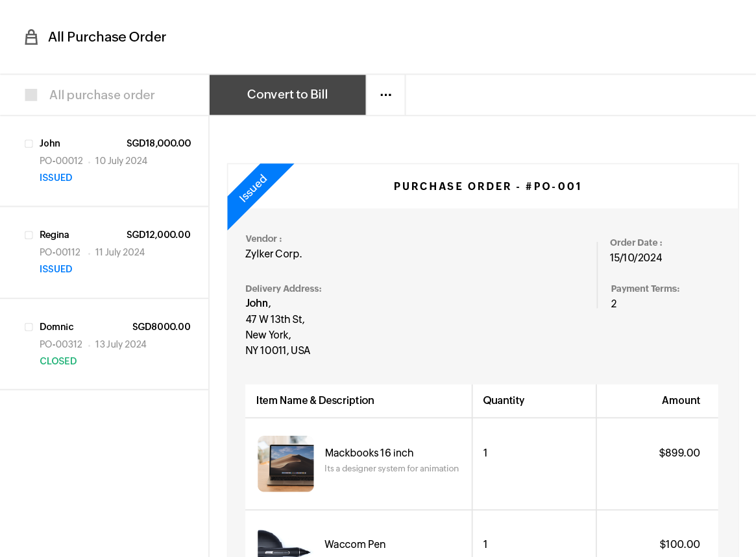This screenshot has width=756, height=557.
Task: Select Domnic's purchase order from the list
Action: coord(104,344)
